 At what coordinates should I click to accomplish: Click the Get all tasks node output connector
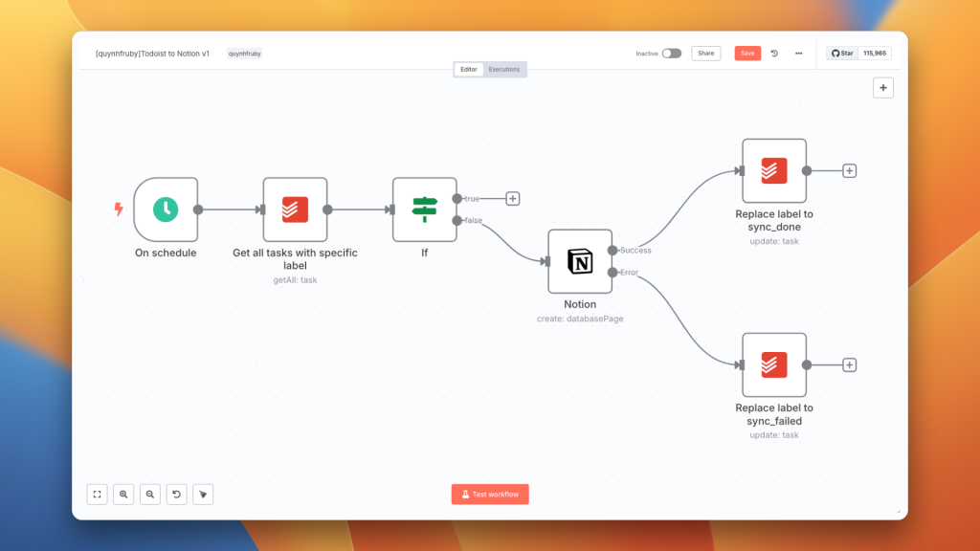(x=327, y=209)
